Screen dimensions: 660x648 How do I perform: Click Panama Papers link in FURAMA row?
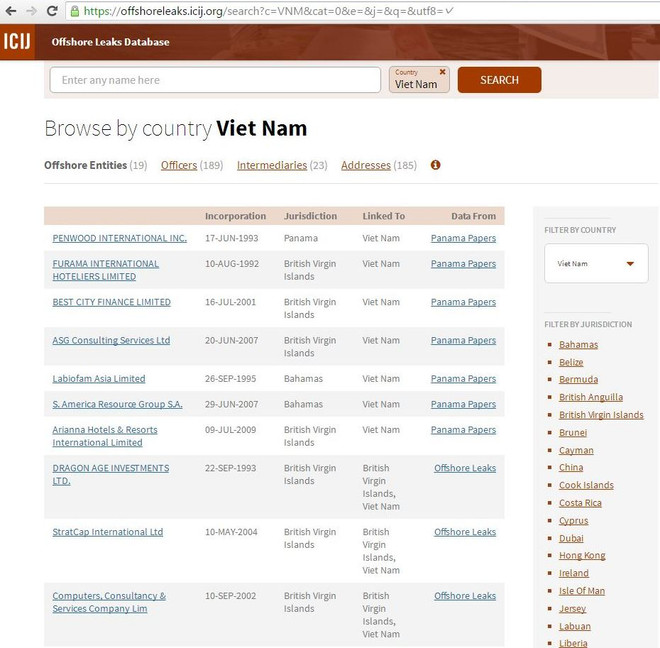coord(463,264)
